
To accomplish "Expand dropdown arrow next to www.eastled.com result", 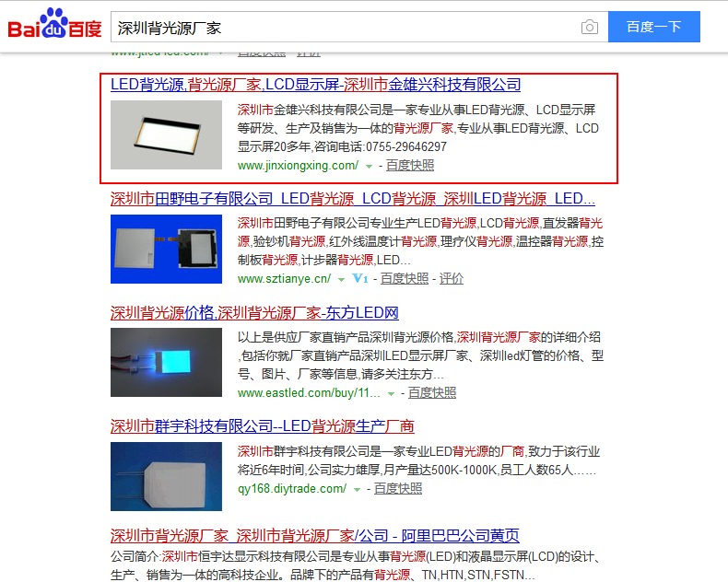I will 391,393.
